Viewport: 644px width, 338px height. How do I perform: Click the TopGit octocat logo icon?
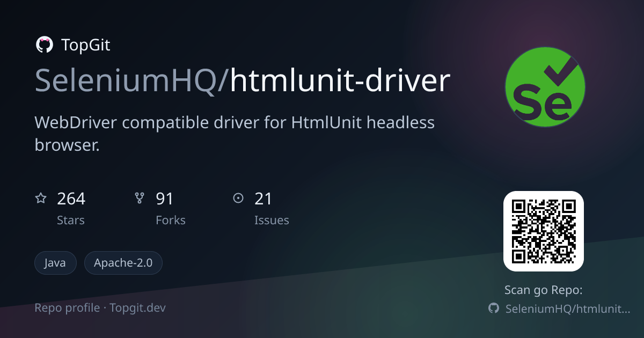click(x=44, y=45)
